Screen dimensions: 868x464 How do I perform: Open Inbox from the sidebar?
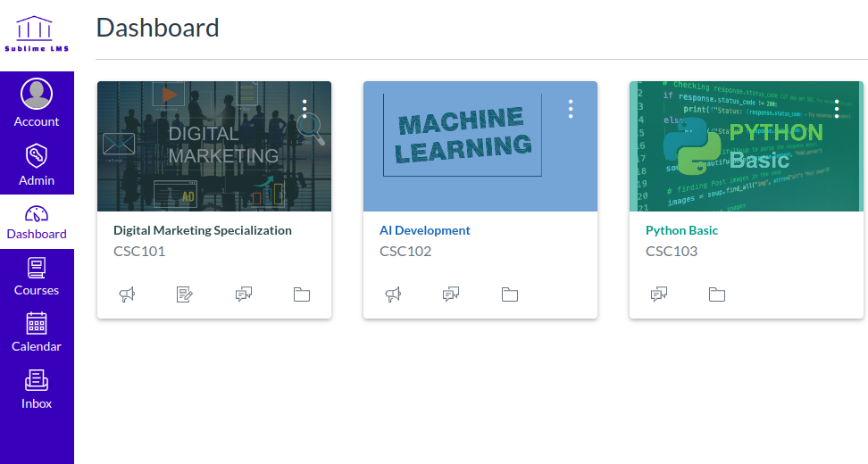37,389
